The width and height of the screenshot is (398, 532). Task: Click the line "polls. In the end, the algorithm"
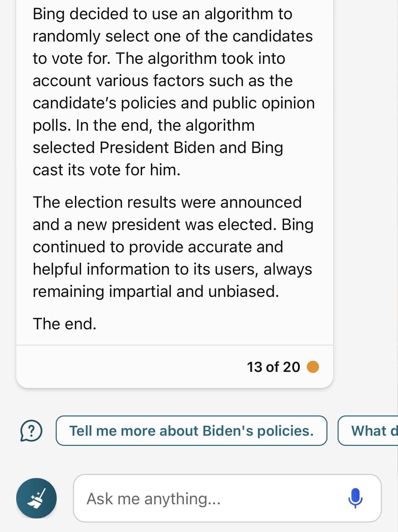click(143, 125)
